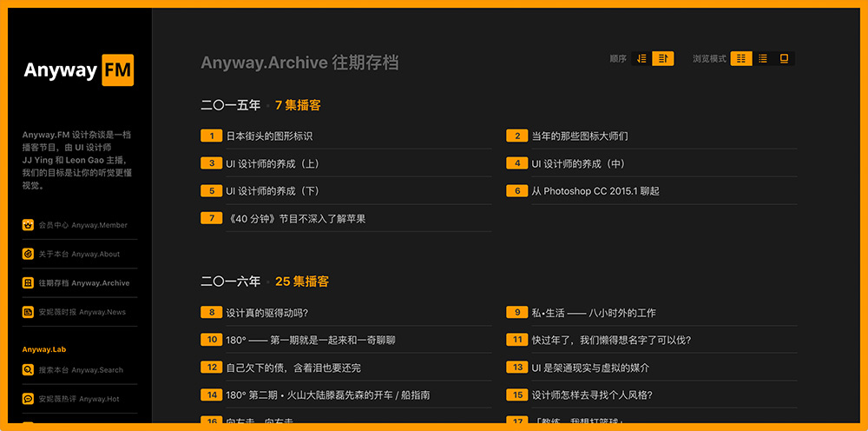This screenshot has width=868, height=431.
Task: Click the 二〇一六年 year heading
Action: (x=230, y=282)
